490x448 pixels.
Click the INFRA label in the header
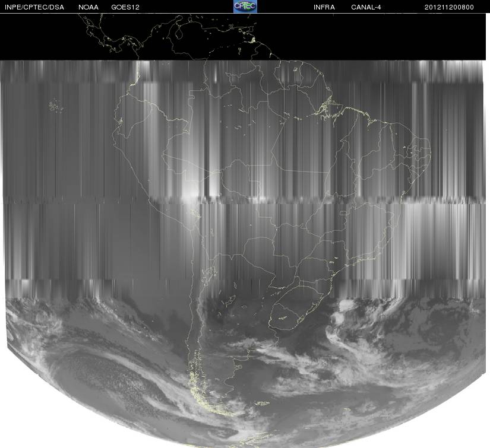point(324,7)
